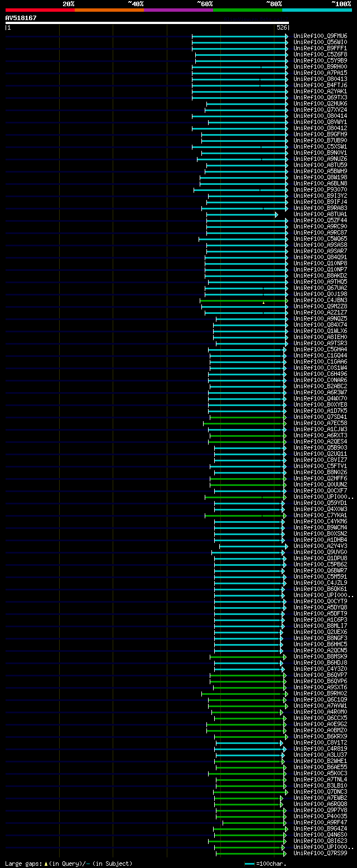Open UniRef100_Q69TX3 entry
Screen dimensions: 357x868
[x=320, y=98]
